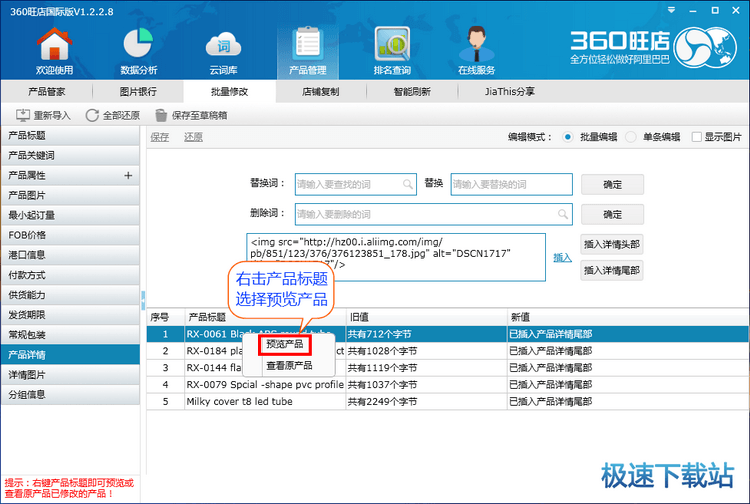Click the 360旺店 globe logo

pos(705,47)
